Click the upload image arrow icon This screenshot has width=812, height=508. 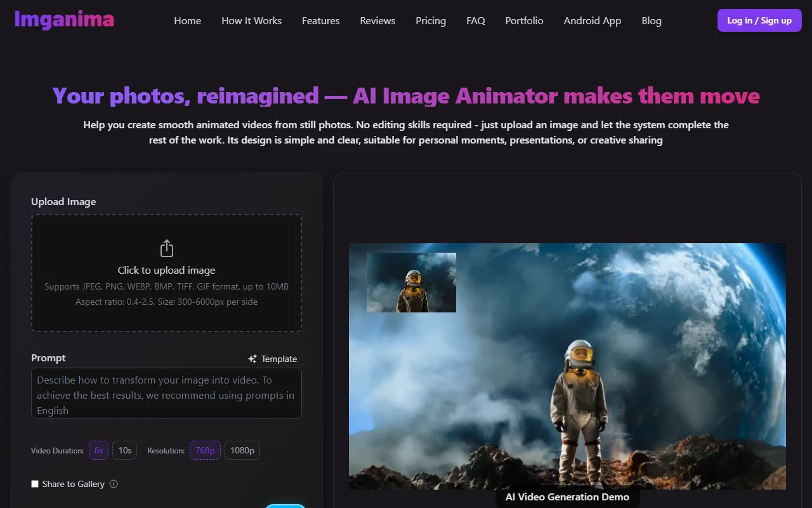pos(166,248)
